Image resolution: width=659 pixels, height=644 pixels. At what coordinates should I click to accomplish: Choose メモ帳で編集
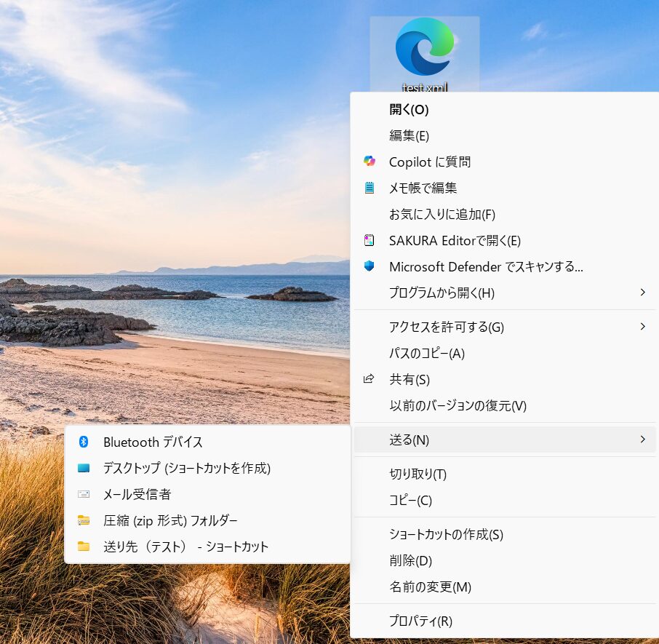coord(505,188)
